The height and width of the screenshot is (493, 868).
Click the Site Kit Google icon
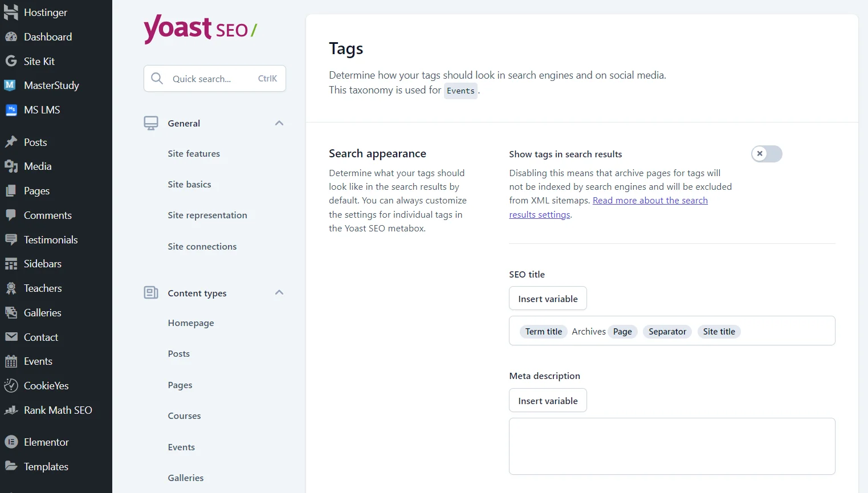click(x=11, y=61)
